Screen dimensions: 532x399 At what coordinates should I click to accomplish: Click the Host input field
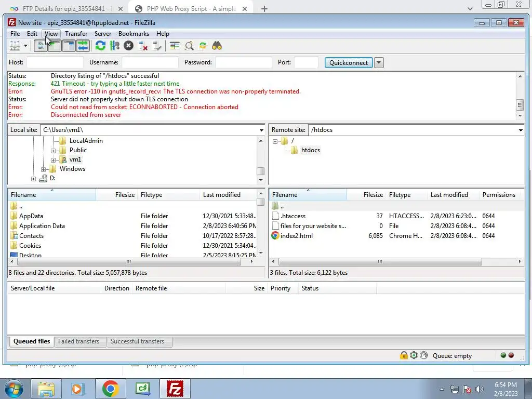coord(55,62)
